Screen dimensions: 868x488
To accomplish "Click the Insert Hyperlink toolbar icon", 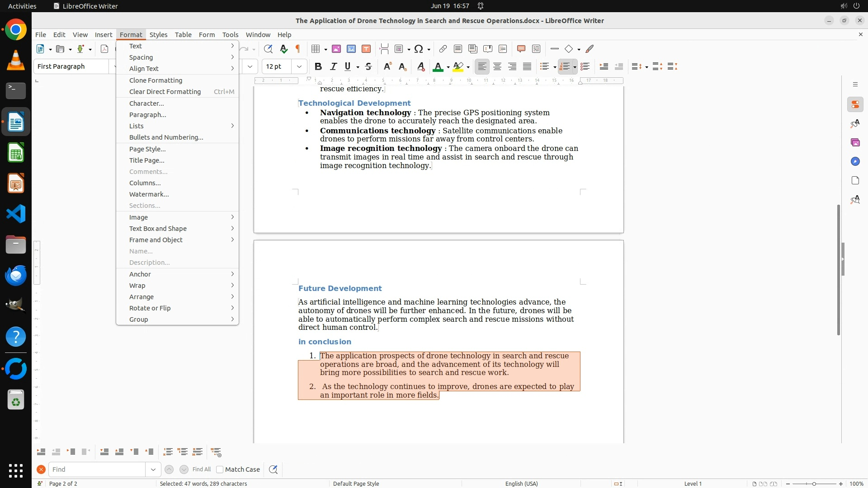I will [443, 49].
